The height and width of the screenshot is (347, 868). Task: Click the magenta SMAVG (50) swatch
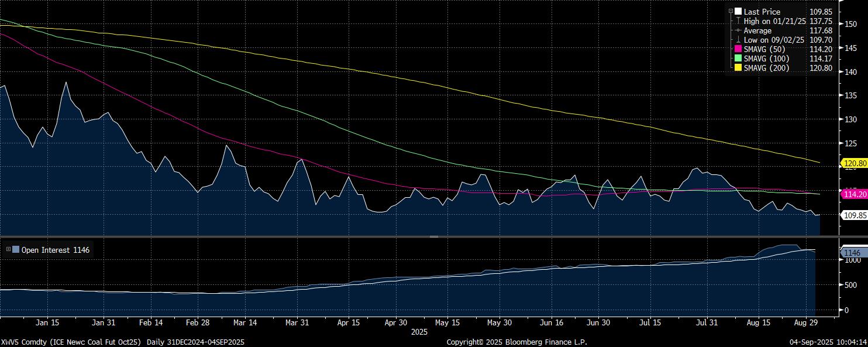[x=738, y=49]
